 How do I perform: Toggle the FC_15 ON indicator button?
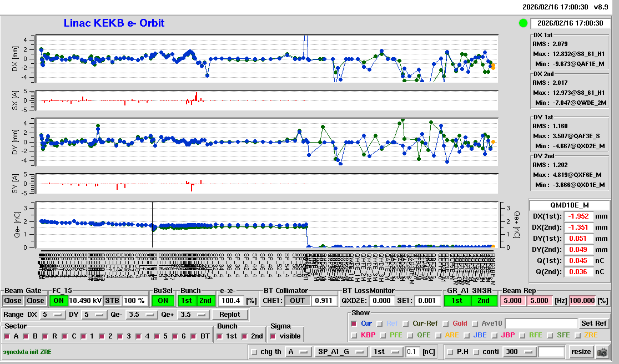coord(58,301)
